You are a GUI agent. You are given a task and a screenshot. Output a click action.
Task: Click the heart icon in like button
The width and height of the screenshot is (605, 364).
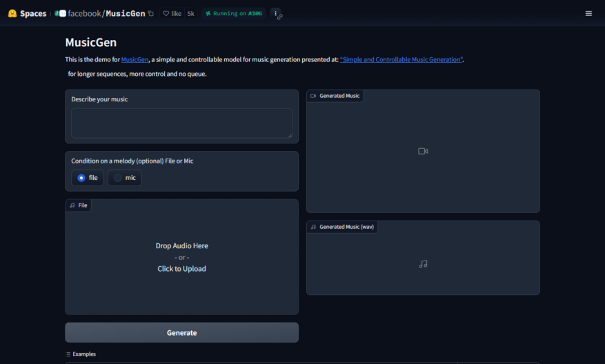166,14
